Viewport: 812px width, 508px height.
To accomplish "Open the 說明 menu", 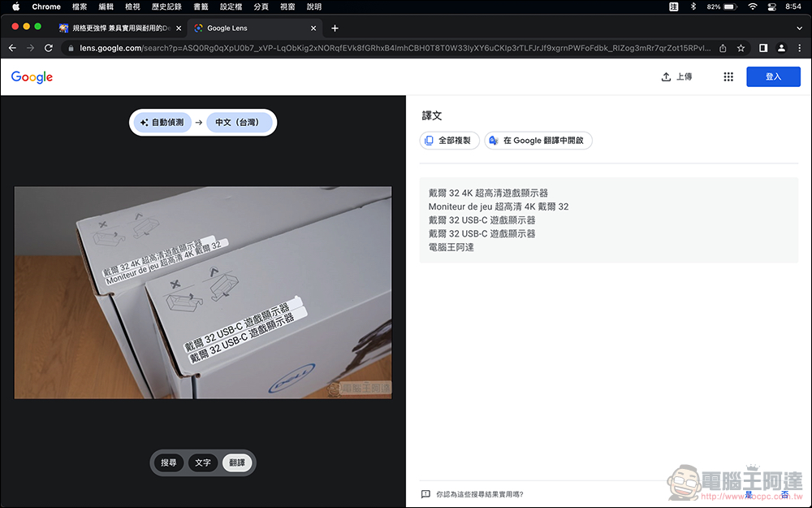I will point(313,7).
